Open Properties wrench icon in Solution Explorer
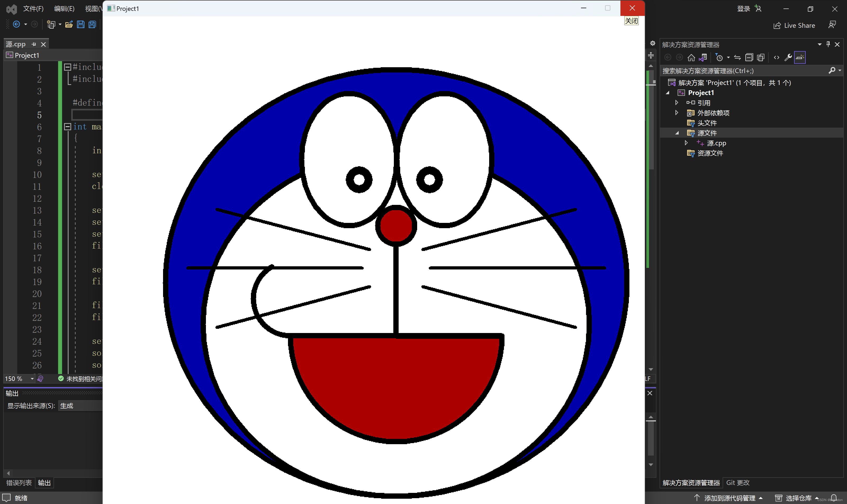This screenshot has height=504, width=847. click(788, 57)
